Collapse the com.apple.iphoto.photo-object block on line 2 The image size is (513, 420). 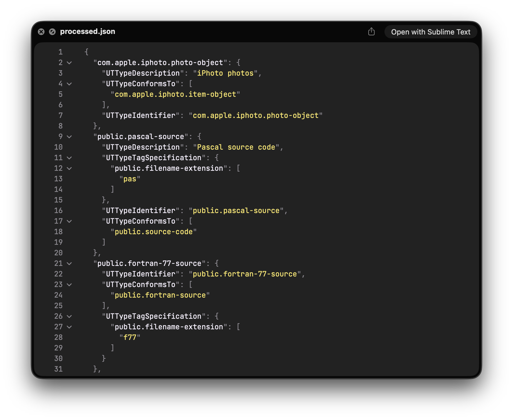(70, 63)
